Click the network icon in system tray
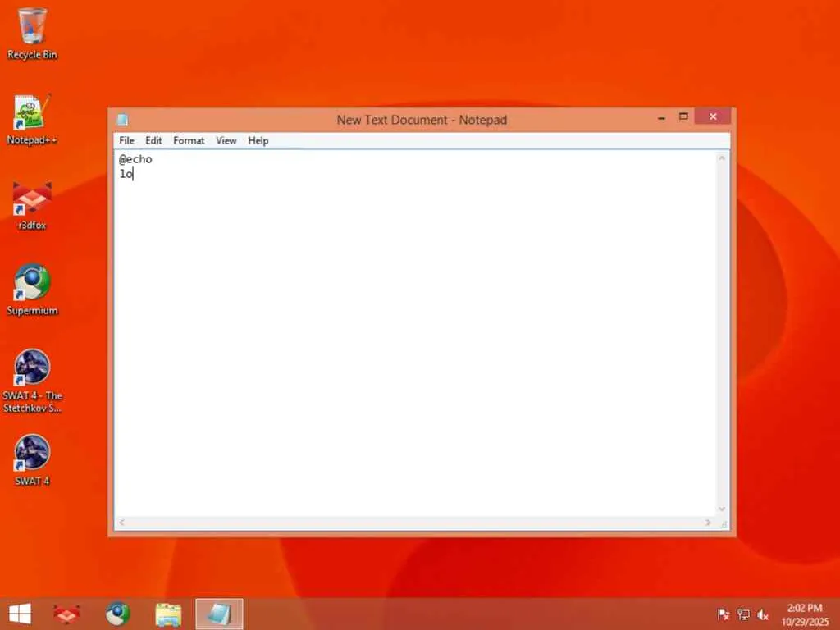 point(743,614)
